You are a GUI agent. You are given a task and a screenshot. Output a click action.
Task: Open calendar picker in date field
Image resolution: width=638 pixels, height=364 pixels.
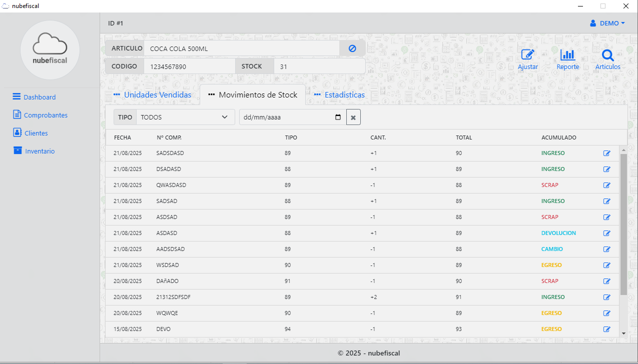(x=338, y=117)
